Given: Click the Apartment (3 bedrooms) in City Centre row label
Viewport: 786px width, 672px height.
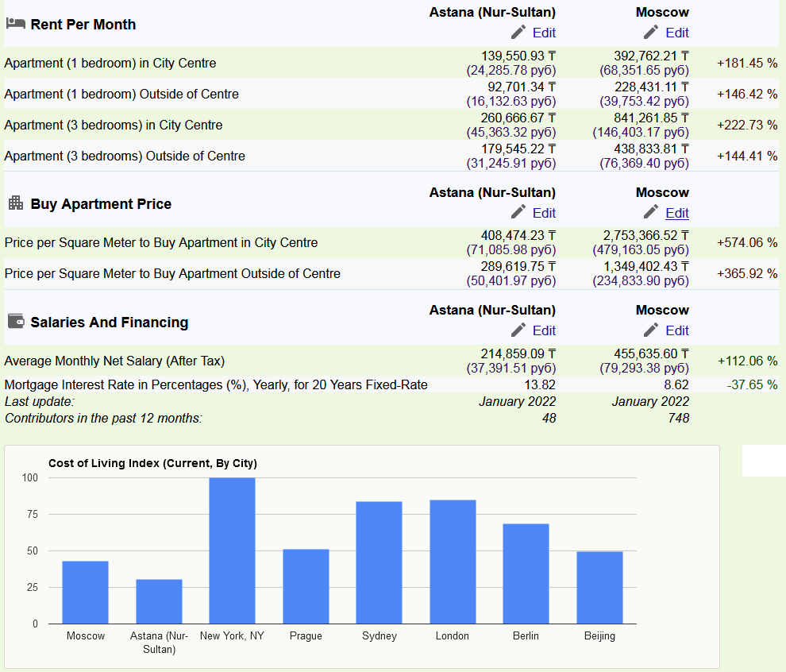Looking at the screenshot, I should tap(114, 125).
